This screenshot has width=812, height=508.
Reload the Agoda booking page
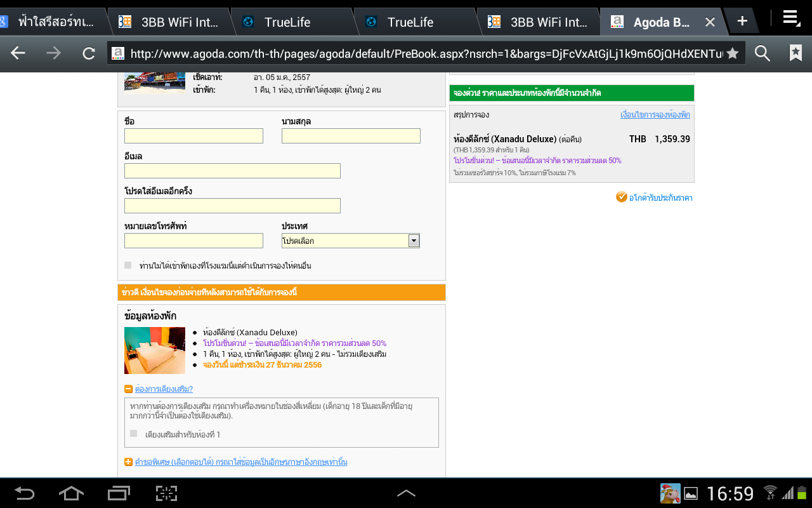[x=89, y=53]
